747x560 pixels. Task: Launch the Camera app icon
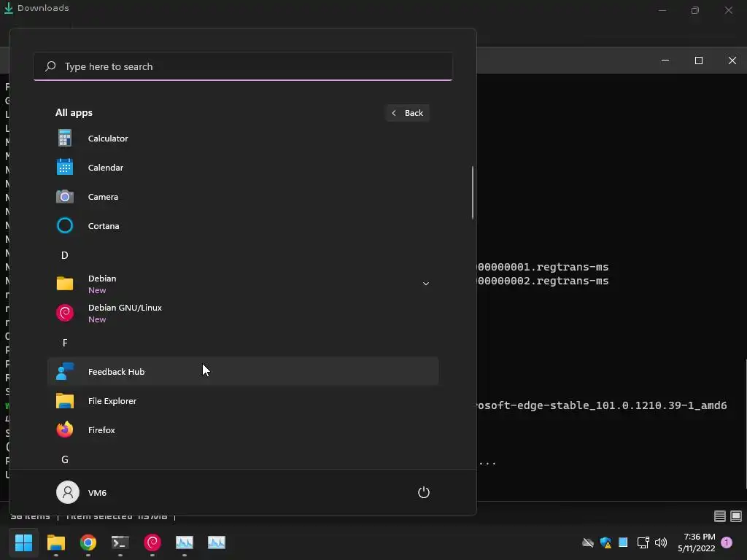[x=65, y=196]
